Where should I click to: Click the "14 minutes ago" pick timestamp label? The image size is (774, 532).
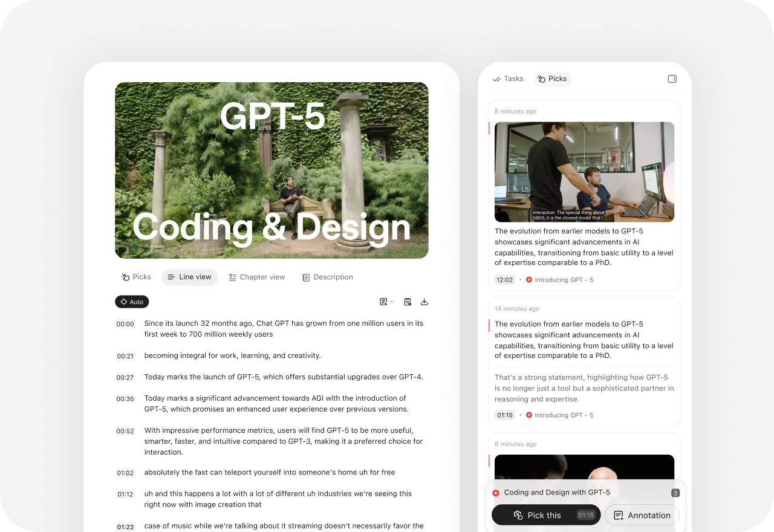[x=517, y=309]
